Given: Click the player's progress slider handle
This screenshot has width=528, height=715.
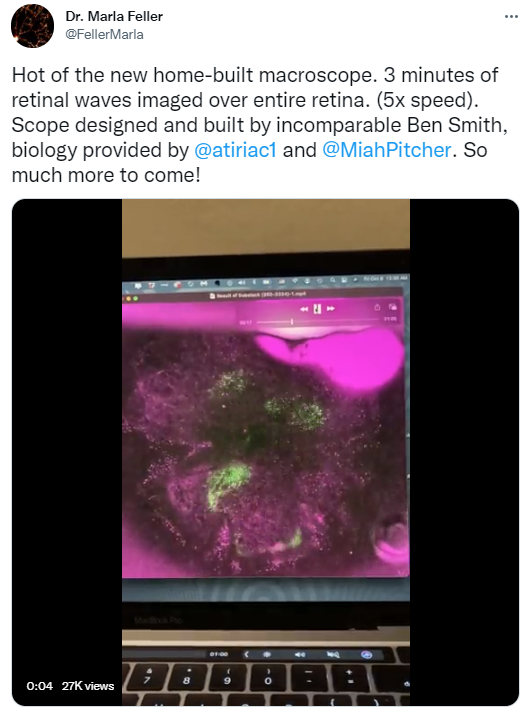Looking at the screenshot, I should (292, 321).
